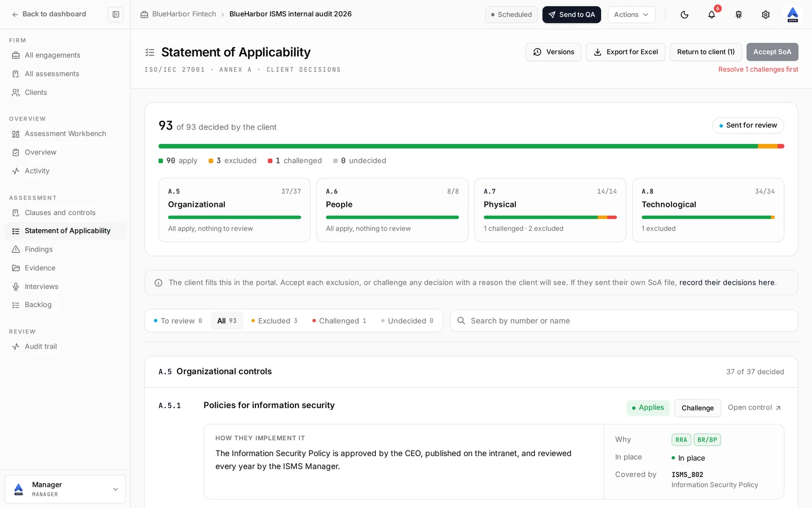The height and width of the screenshot is (508, 812).
Task: Challenge control A.5.1
Action: tap(697, 408)
